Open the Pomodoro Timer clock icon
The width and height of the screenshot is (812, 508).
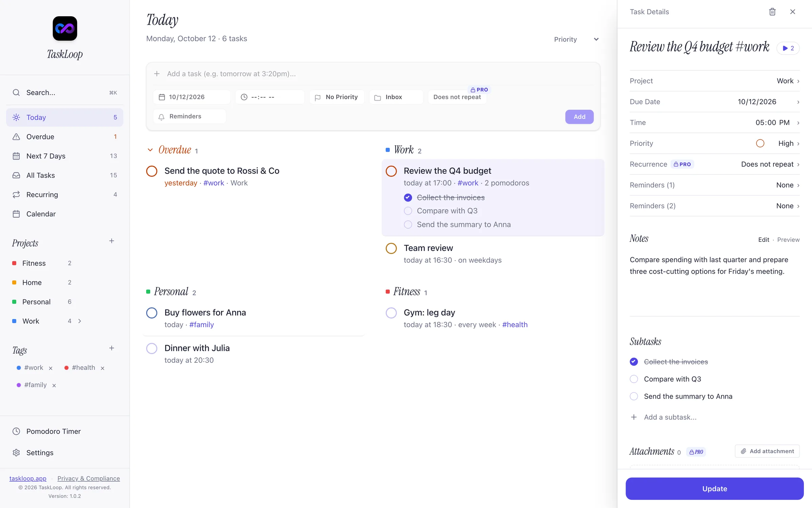(x=16, y=431)
